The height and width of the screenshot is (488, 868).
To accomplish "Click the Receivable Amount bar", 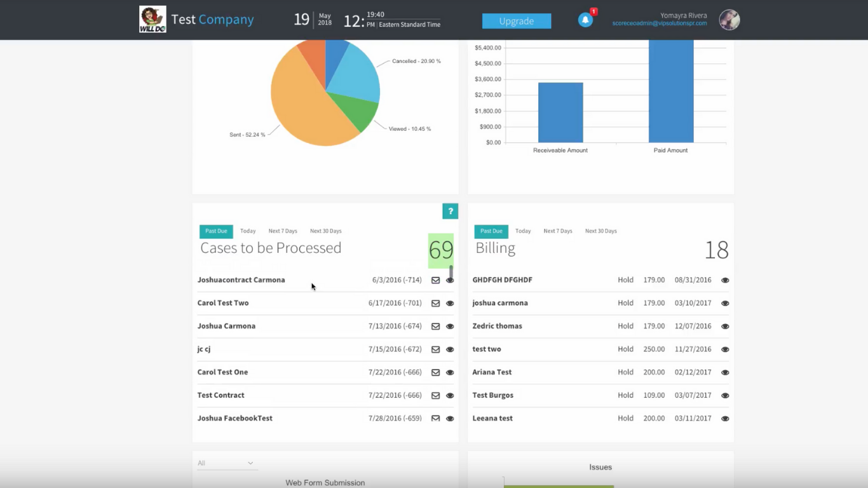I will 560,112.
